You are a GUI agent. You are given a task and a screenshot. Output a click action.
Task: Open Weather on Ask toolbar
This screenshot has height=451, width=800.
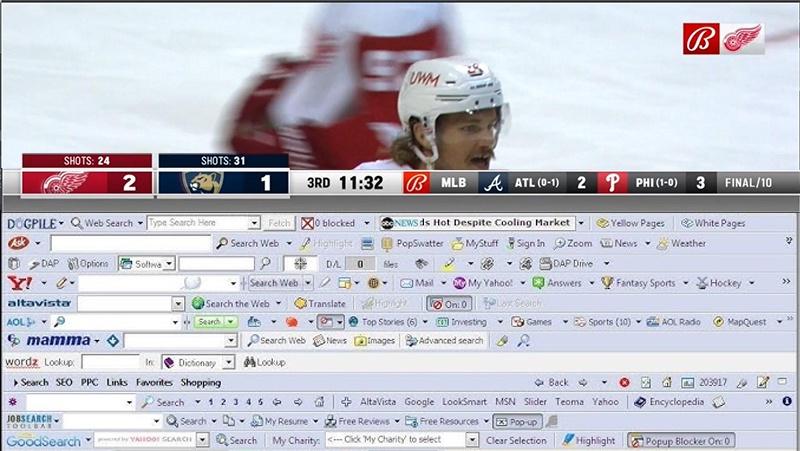pyautogui.click(x=682, y=243)
